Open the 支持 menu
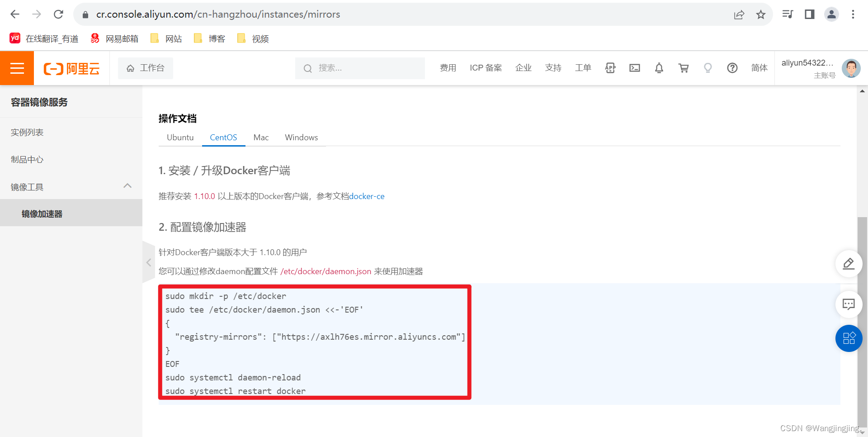Viewport: 868px width, 437px height. [553, 68]
